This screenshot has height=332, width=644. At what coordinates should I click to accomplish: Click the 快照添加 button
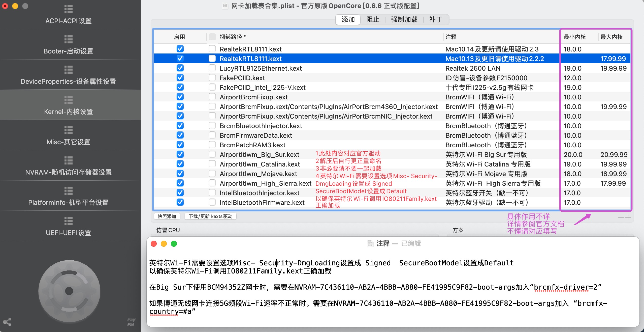coord(167,216)
